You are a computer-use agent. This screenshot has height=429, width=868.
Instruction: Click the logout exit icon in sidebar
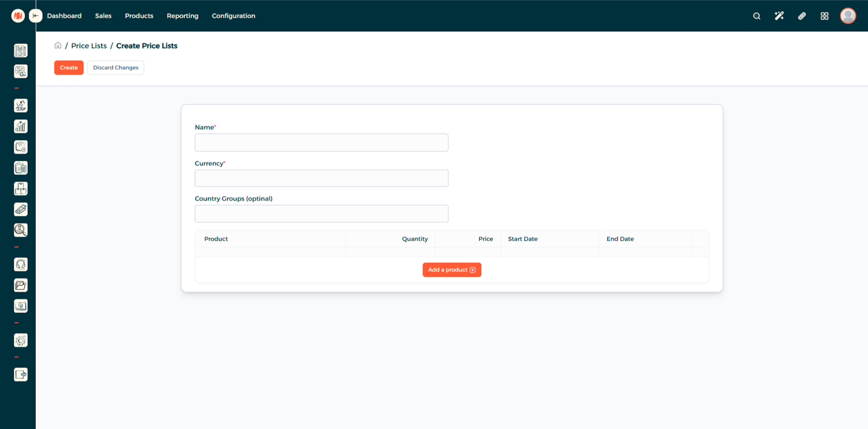21,375
